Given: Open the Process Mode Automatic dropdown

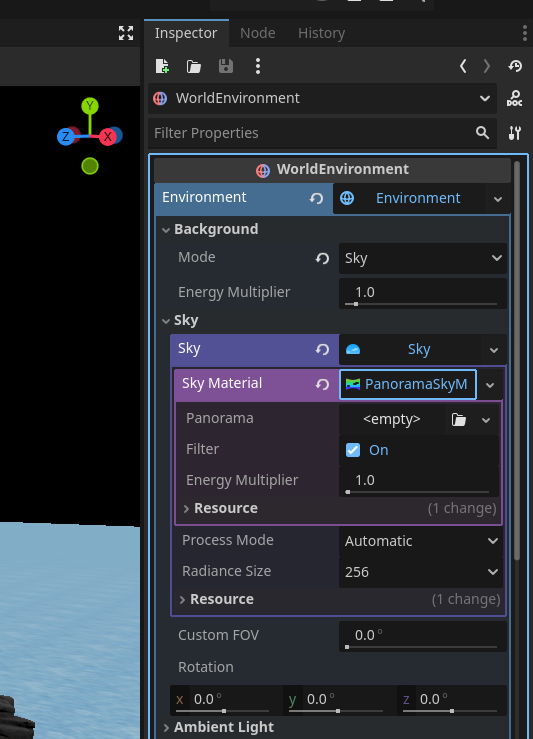Looking at the screenshot, I should click(x=421, y=541).
